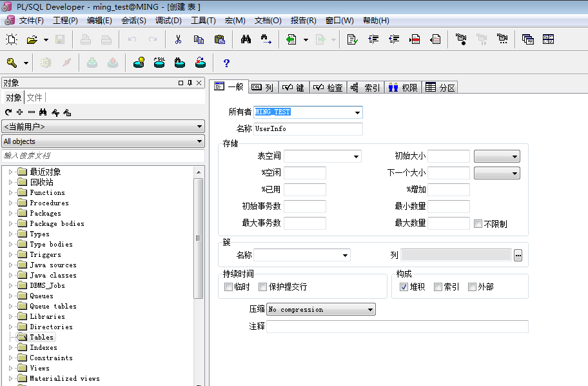
Task: Click the blue Help question mark icon
Action: click(226, 63)
